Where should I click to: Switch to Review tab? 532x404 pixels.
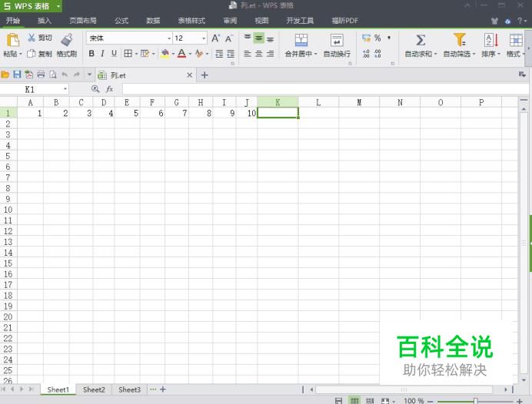[x=230, y=21]
